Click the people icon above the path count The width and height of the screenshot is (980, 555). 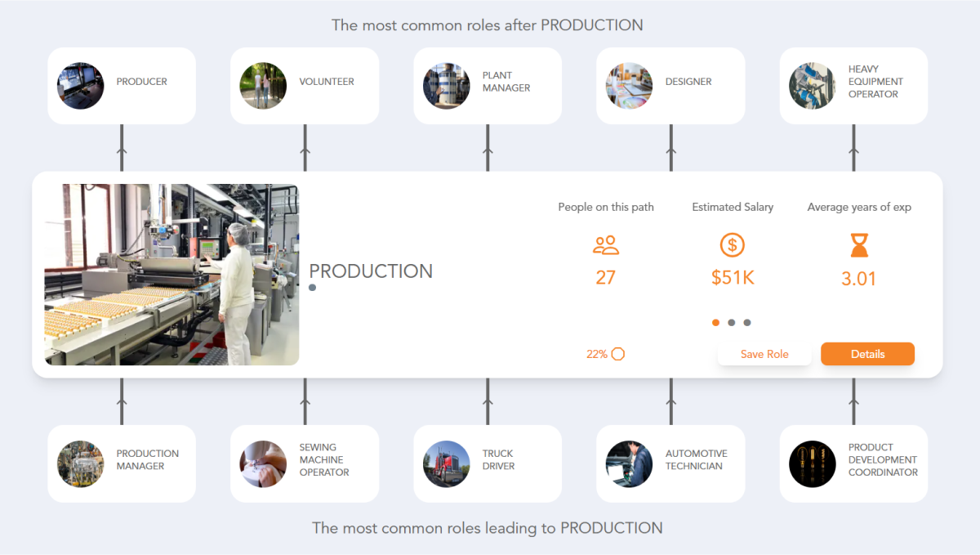click(605, 244)
